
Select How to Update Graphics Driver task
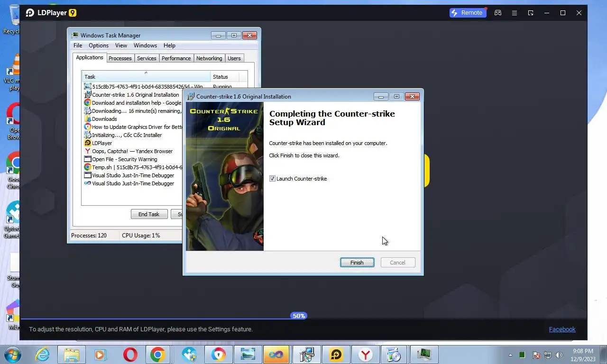[x=132, y=127]
